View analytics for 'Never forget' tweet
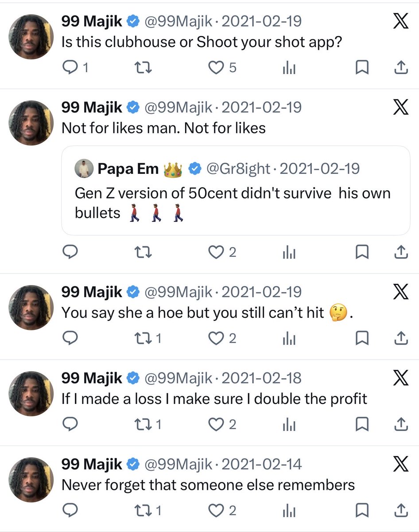Screen dimensions: 419x532 click(289, 511)
